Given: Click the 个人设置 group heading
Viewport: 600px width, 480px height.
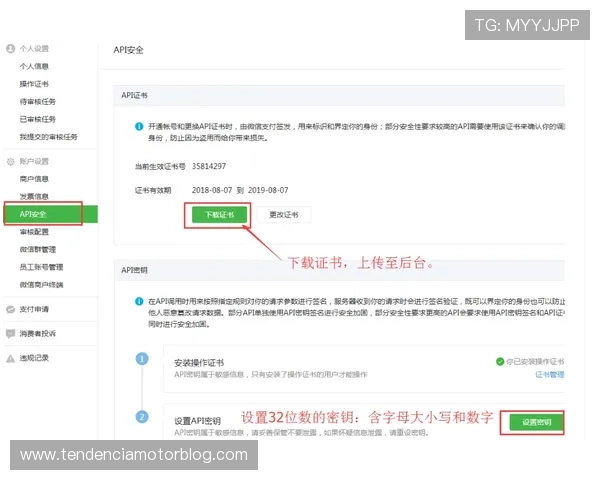Looking at the screenshot, I should 34,49.
